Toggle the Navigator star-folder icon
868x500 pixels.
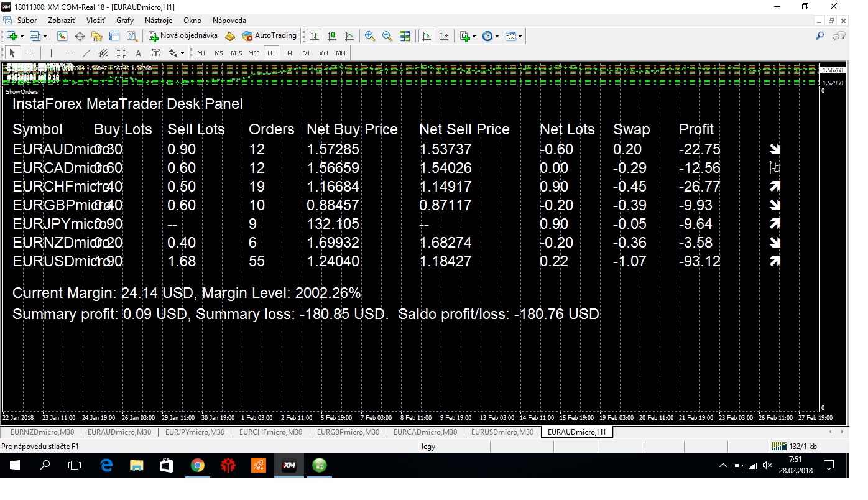pyautogui.click(x=97, y=36)
